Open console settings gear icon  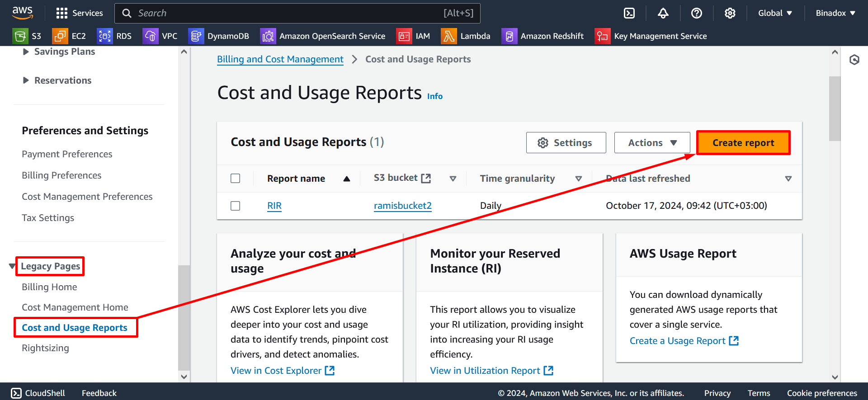click(x=730, y=13)
